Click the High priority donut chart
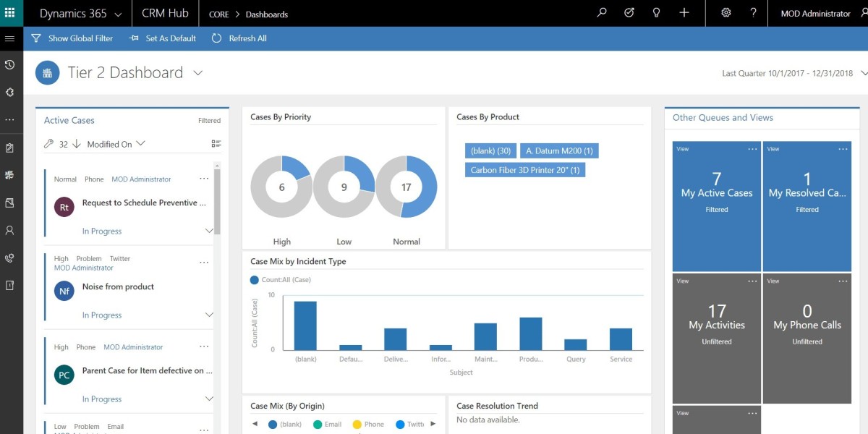This screenshot has height=434, width=868. pos(281,187)
